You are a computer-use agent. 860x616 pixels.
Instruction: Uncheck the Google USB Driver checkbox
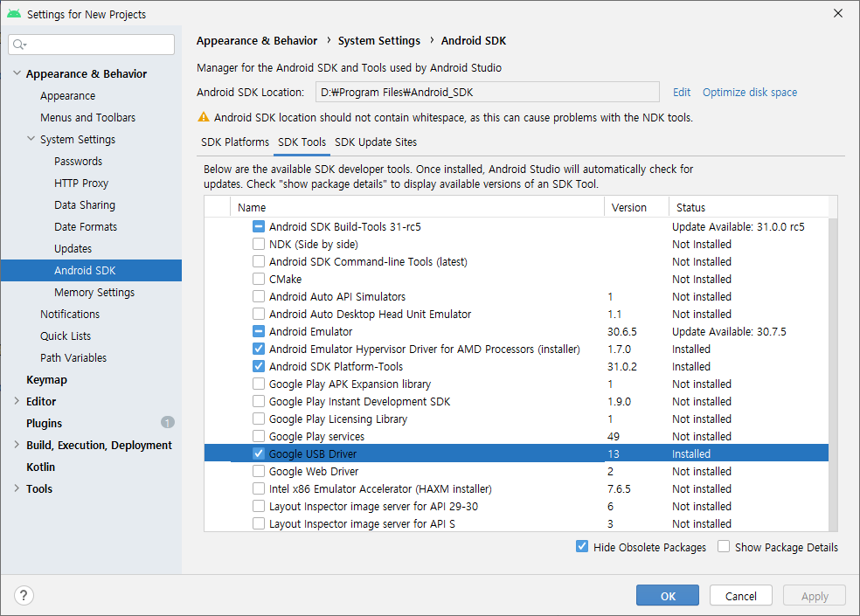(259, 453)
